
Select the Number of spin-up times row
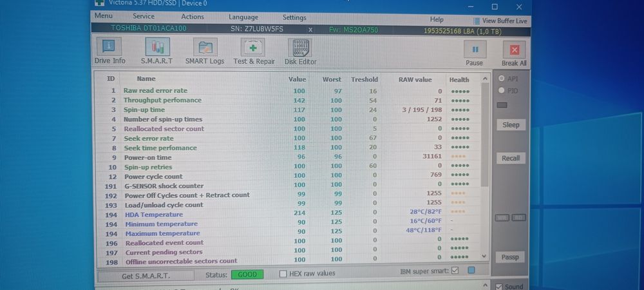coord(289,119)
